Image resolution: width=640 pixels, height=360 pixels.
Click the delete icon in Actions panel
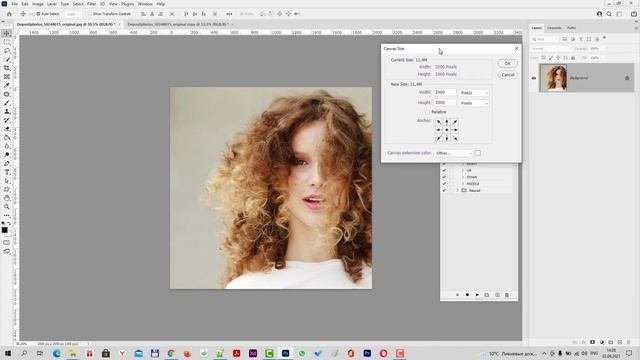click(x=507, y=295)
